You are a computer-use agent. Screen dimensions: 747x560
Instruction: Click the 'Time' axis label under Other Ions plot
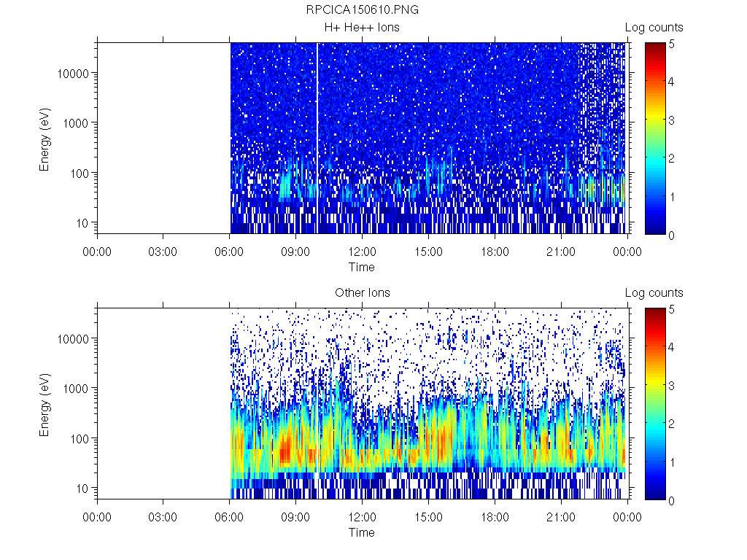(x=362, y=532)
